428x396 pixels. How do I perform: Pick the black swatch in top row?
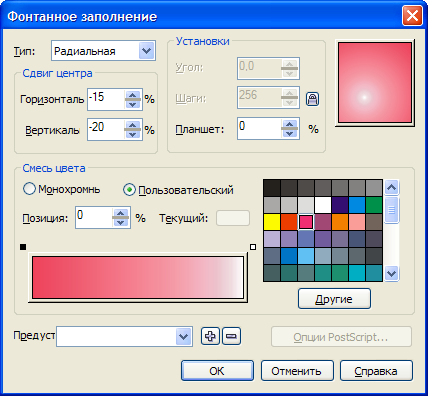(x=272, y=188)
